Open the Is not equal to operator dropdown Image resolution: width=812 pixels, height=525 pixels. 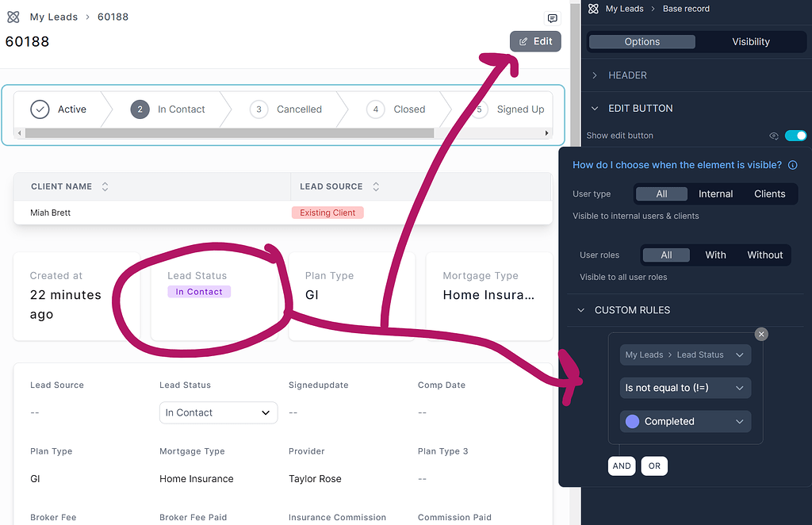coord(684,388)
